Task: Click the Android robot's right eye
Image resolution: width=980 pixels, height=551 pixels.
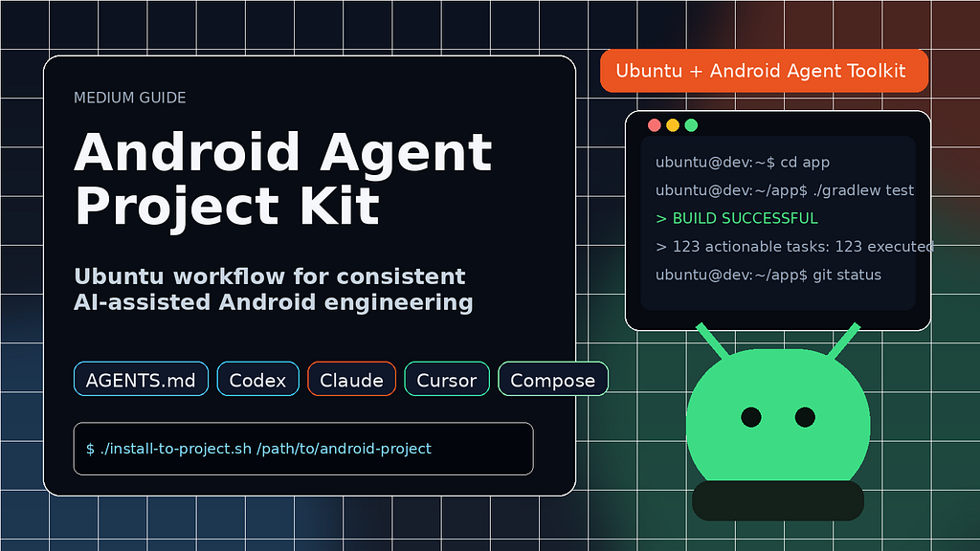Action: [x=805, y=417]
